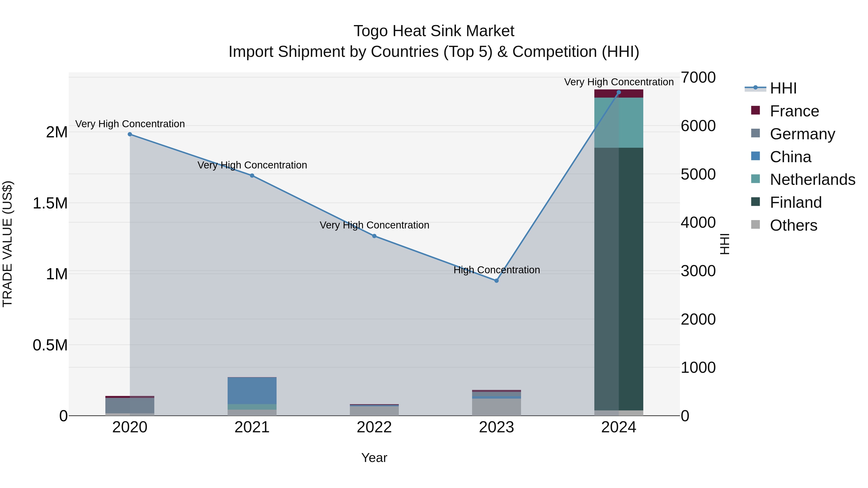Toggle the Netherlands legend entry
This screenshot has height=488, width=868.
[803, 180]
